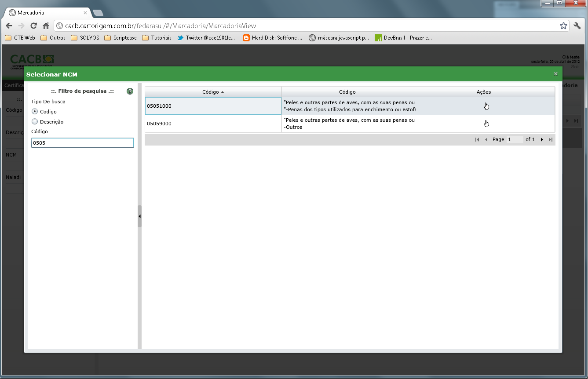Click select hand icon for row 05051000
This screenshot has height=379, width=588.
coord(486,106)
